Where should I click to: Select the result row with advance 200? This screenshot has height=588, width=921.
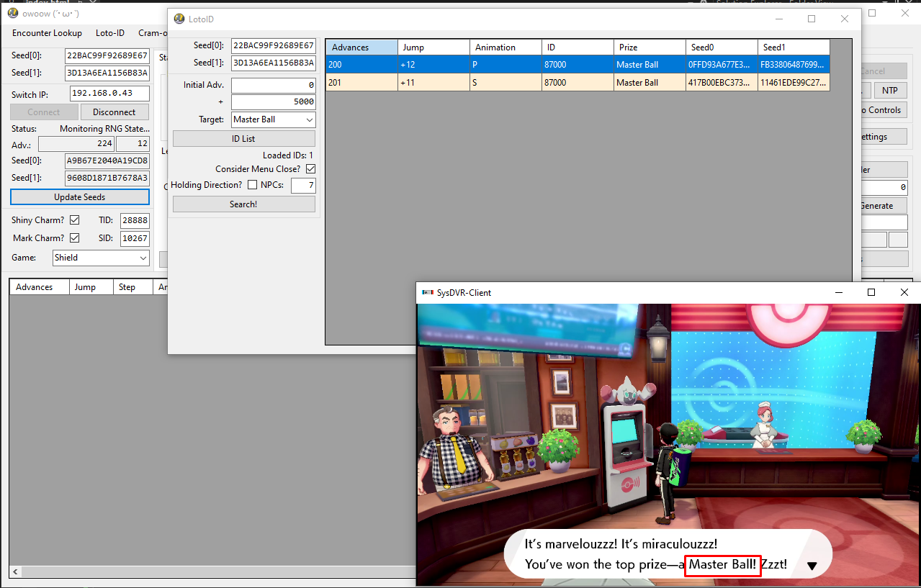tap(578, 65)
